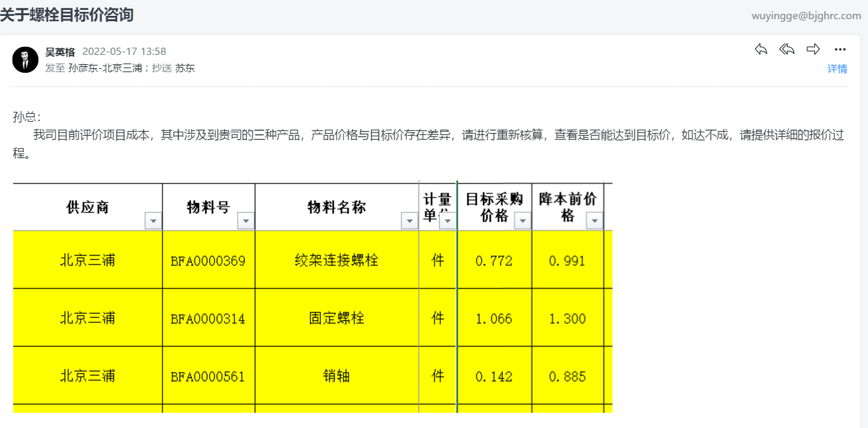Open the 计量单位 column filter dropdown
Image resolution: width=868 pixels, height=428 pixels.
448,221
